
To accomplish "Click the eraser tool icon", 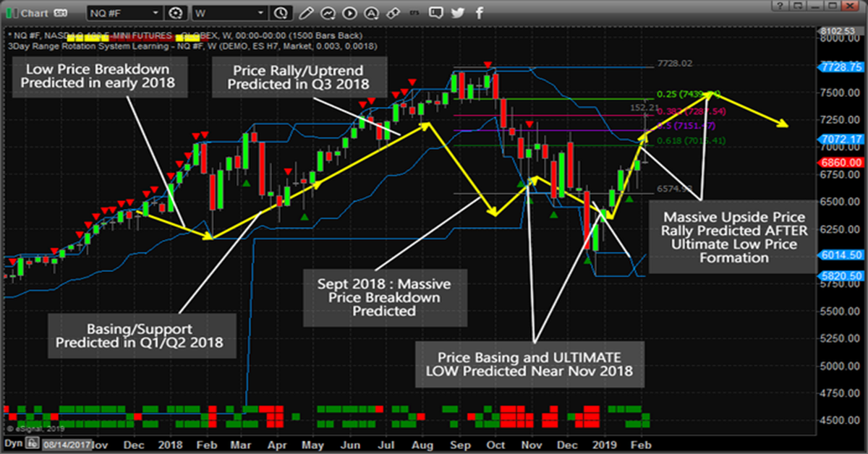I will point(392,12).
